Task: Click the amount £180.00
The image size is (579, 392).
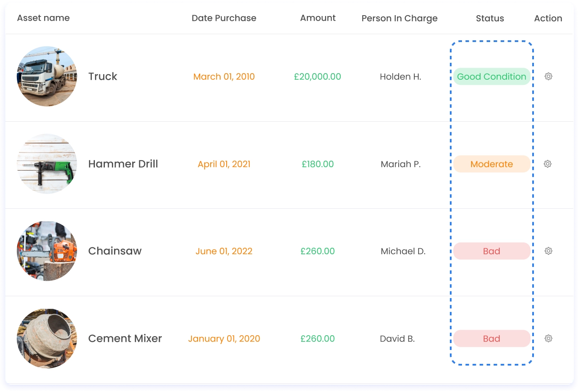Action: (x=318, y=164)
